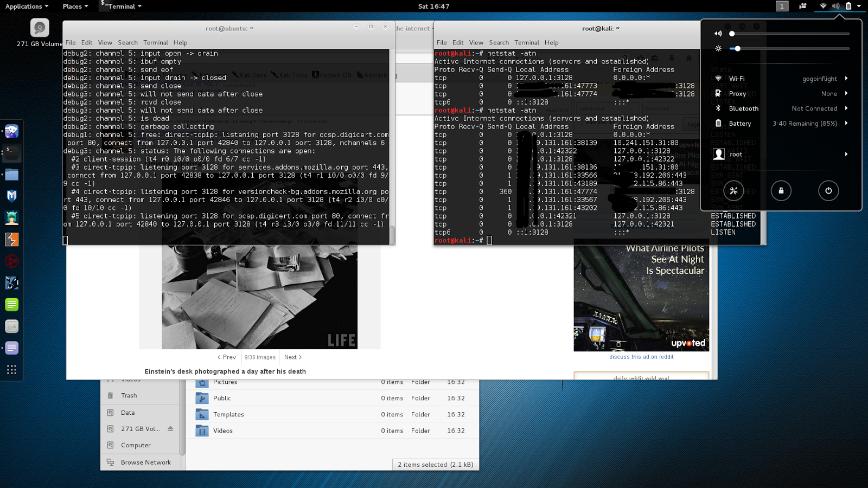Click the battery icon in top bar
868x488 pixels.
click(848, 6)
